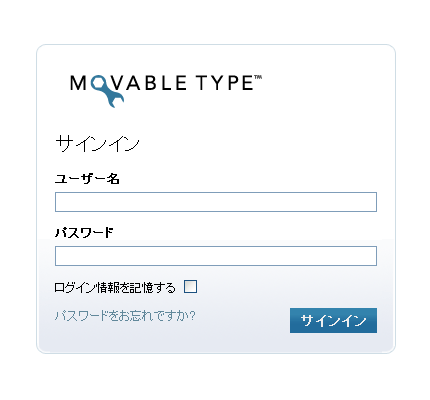Image resolution: width=430 pixels, height=400 pixels.
Task: Click the MOVABLE word in the logo
Action: (x=128, y=83)
